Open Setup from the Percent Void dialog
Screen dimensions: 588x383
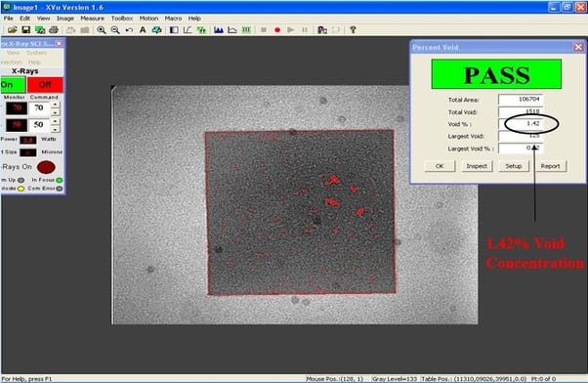pyautogui.click(x=514, y=166)
